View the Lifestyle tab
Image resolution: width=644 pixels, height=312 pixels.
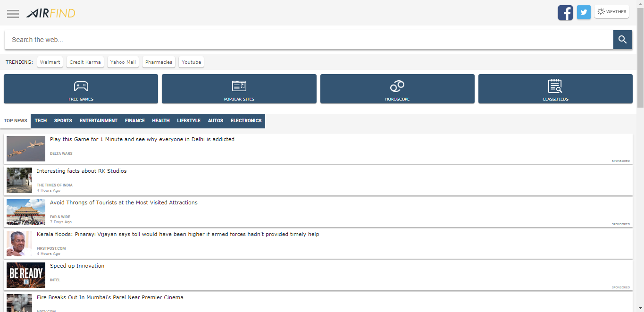[x=189, y=121]
